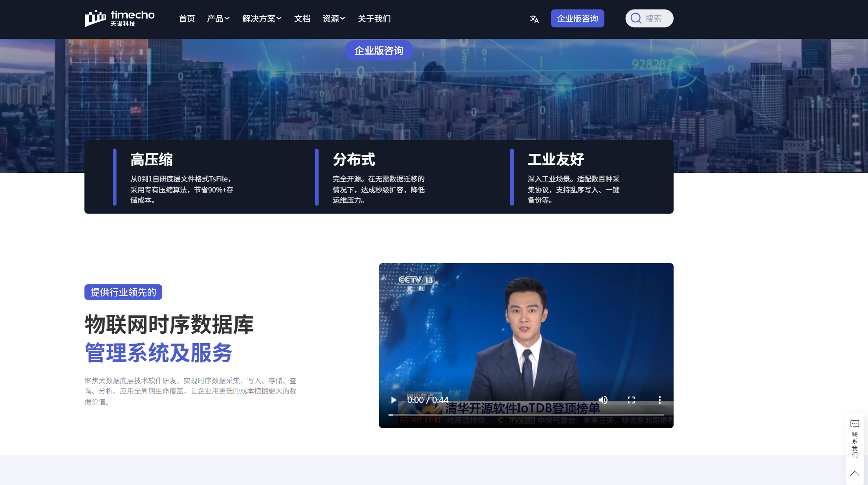The image size is (868, 485).
Task: Click the 物联网时序数据库 heading
Action: [x=169, y=324]
